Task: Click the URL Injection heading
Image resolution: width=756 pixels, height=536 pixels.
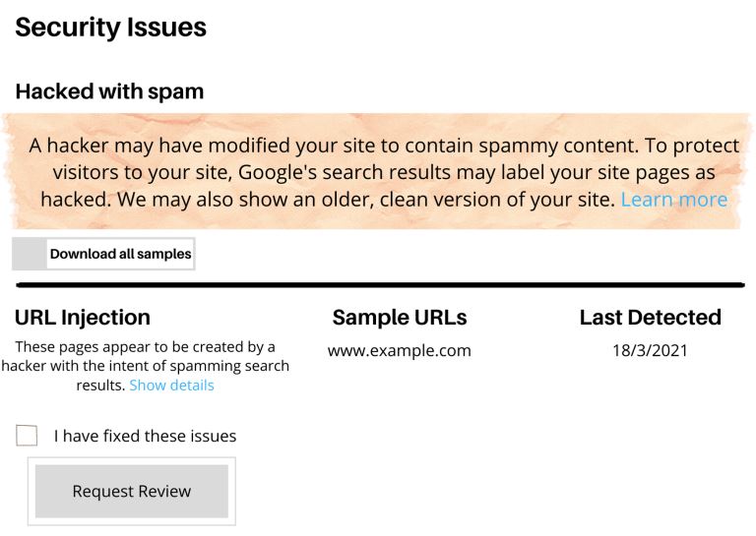Action: (x=83, y=318)
